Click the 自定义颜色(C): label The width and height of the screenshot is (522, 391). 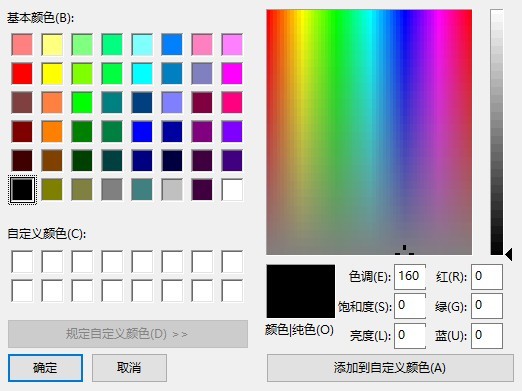(x=47, y=234)
